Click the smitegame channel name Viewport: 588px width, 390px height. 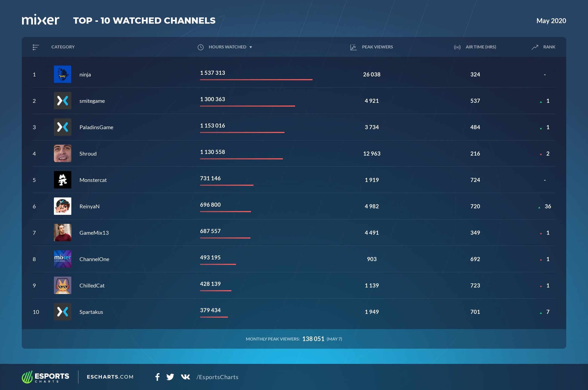[92, 101]
